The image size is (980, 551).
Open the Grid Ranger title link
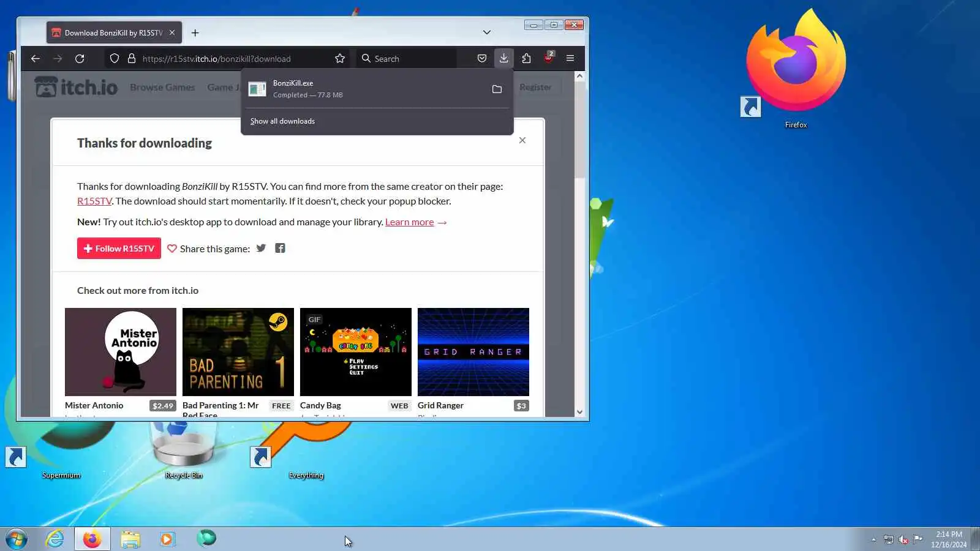[440, 406]
